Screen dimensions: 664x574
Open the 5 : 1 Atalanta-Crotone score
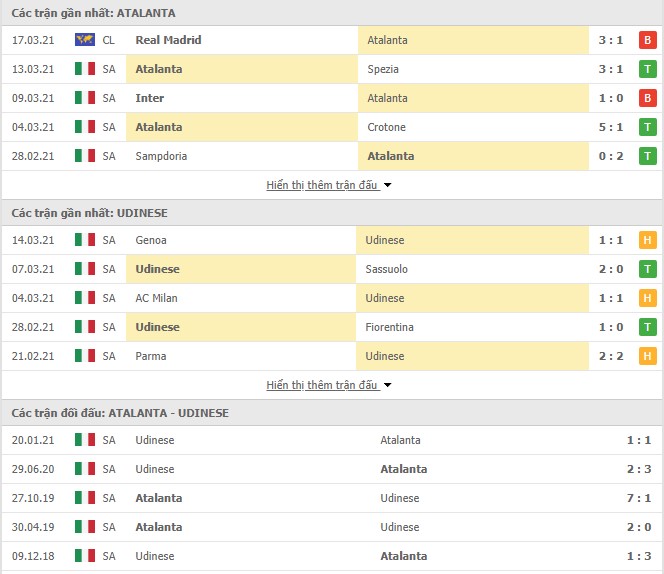611,127
